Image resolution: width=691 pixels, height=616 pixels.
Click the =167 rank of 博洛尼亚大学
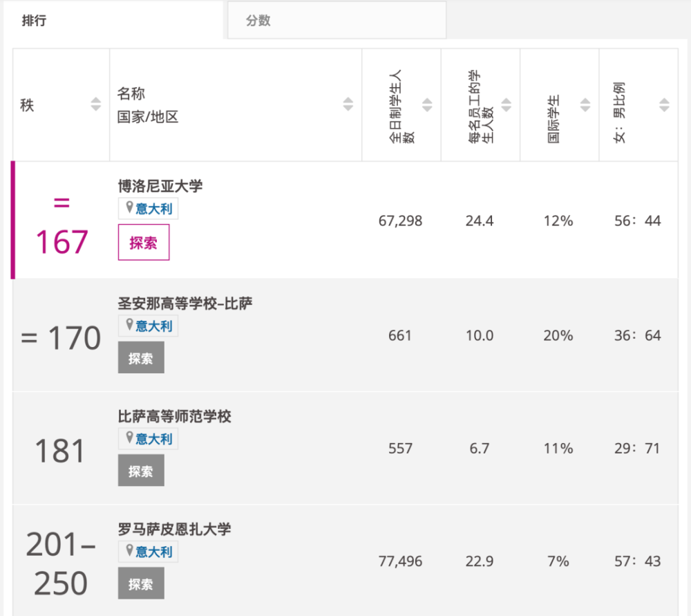tap(61, 225)
